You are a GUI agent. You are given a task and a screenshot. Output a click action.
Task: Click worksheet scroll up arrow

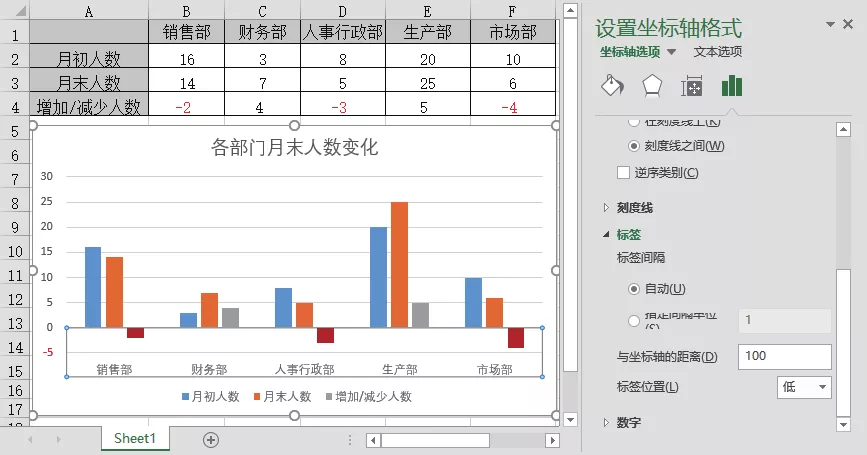570,10
